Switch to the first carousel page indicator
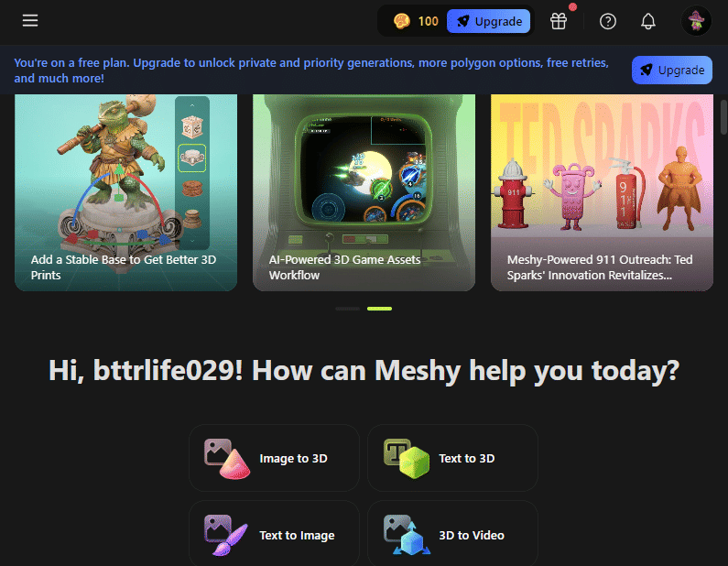This screenshot has width=728, height=566. [347, 309]
